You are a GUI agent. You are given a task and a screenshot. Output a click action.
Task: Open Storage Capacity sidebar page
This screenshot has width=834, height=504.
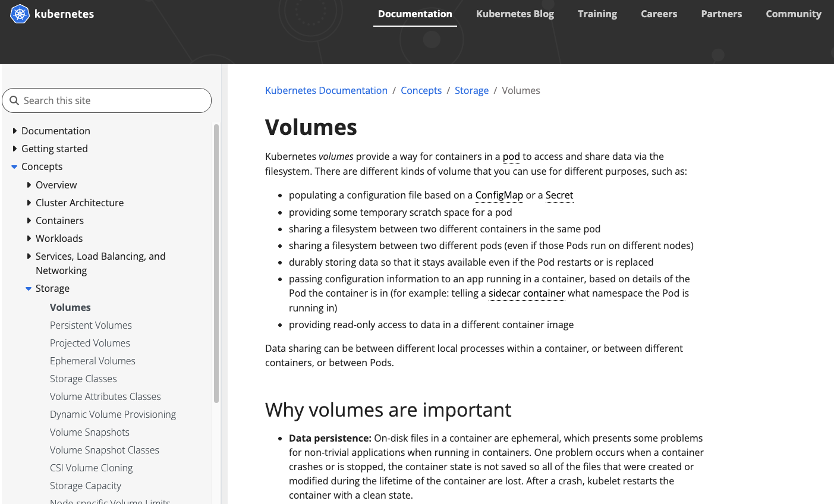86,486
